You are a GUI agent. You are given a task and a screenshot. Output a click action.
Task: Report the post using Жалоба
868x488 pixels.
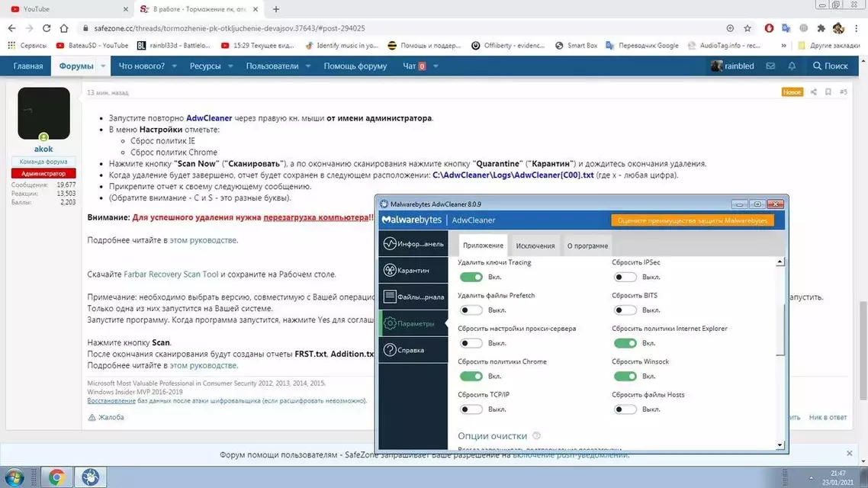pyautogui.click(x=106, y=417)
